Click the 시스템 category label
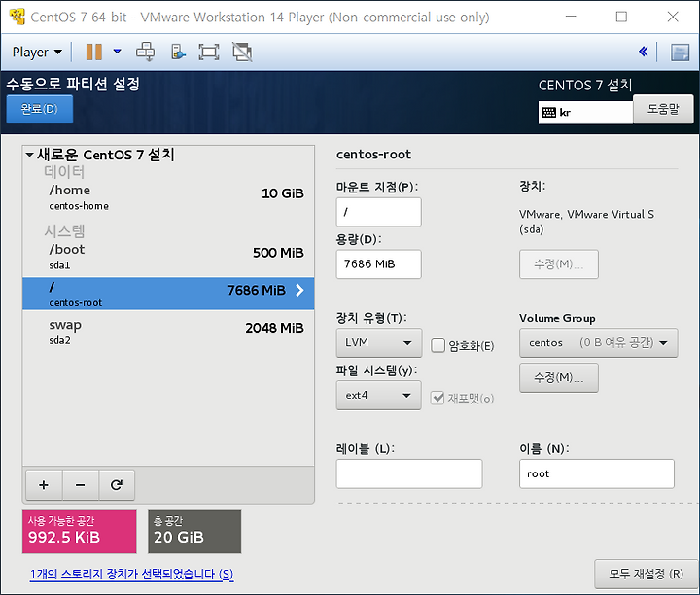Image resolution: width=700 pixels, height=595 pixels. click(x=64, y=230)
